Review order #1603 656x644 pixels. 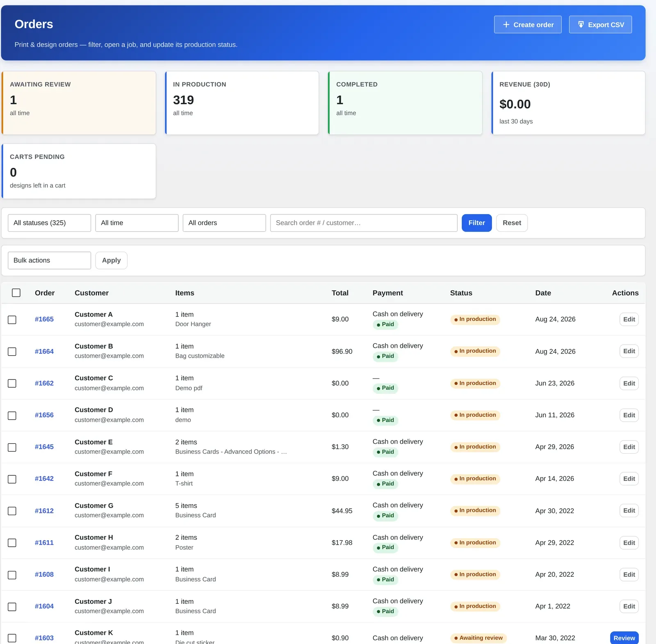[624, 638]
